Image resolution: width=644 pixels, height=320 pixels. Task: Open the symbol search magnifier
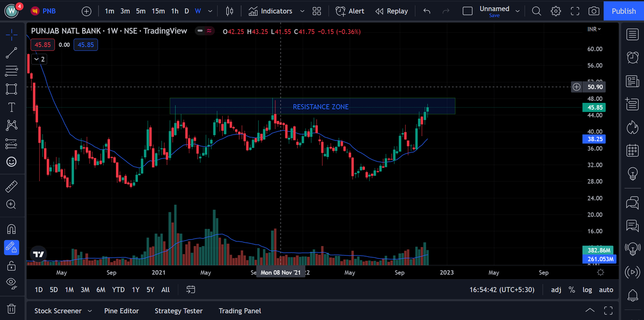tap(536, 11)
